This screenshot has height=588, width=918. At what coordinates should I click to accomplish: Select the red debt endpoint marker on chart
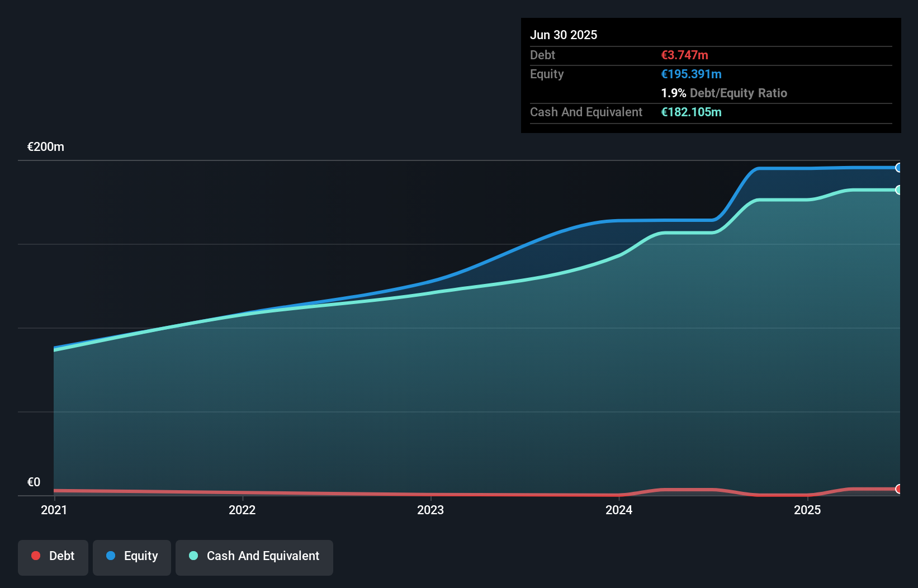(x=899, y=489)
